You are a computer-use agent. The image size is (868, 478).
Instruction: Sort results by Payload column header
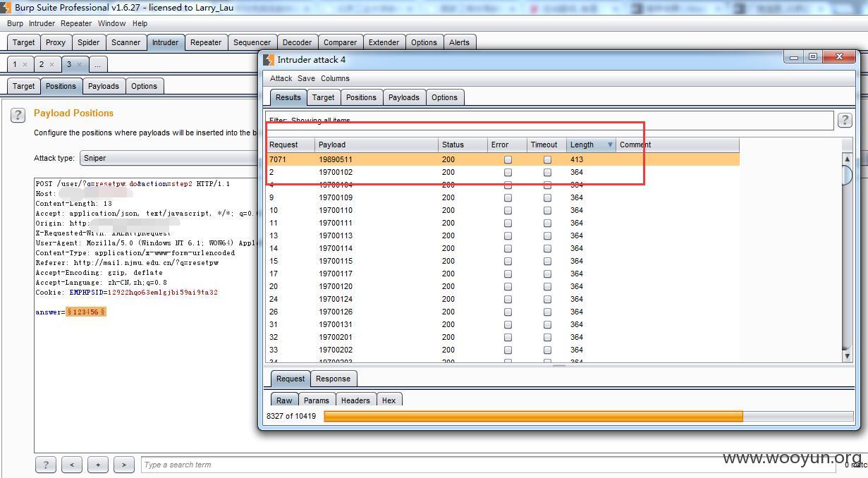point(377,145)
